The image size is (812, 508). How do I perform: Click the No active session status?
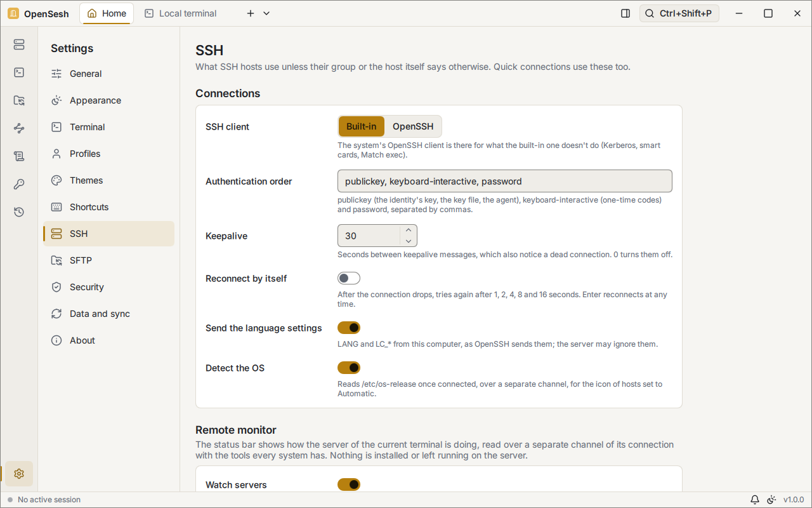[44, 500]
